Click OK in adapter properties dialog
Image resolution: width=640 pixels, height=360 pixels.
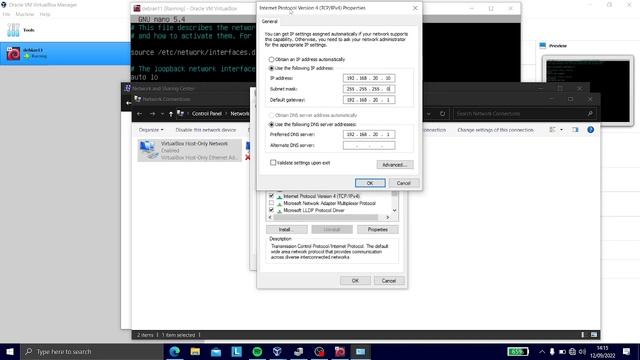click(x=355, y=281)
